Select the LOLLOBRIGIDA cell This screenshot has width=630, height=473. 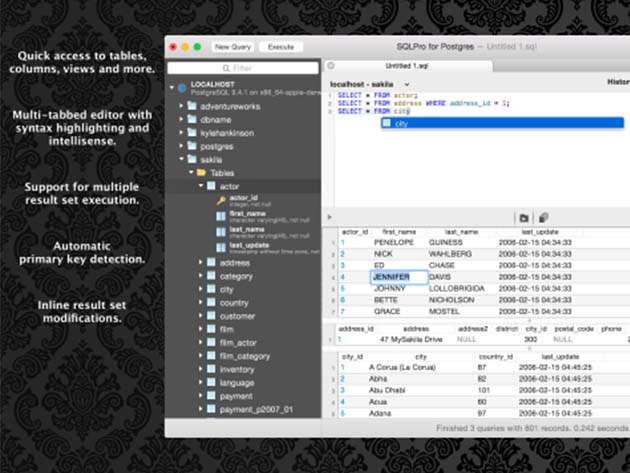pos(457,289)
